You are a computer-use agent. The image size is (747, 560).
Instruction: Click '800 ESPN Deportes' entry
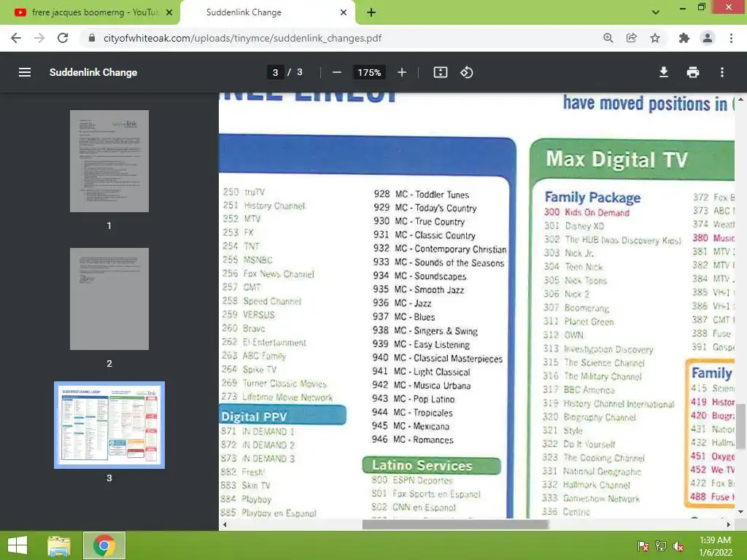(x=412, y=481)
